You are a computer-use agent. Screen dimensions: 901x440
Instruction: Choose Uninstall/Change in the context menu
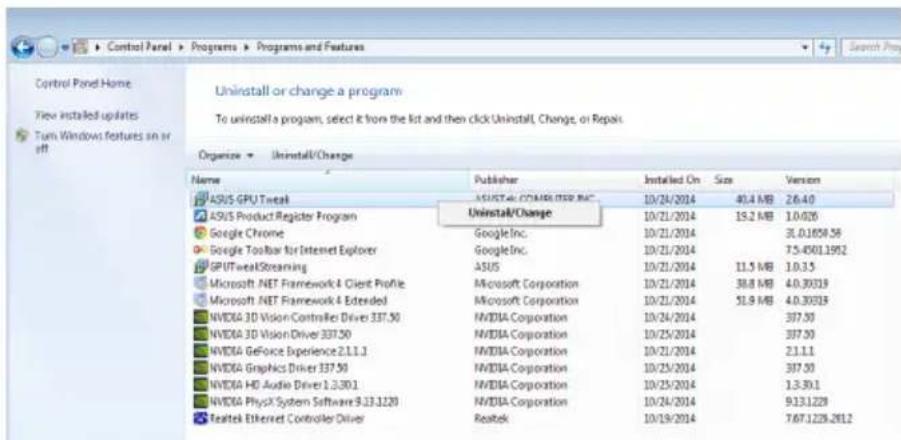tap(510, 213)
